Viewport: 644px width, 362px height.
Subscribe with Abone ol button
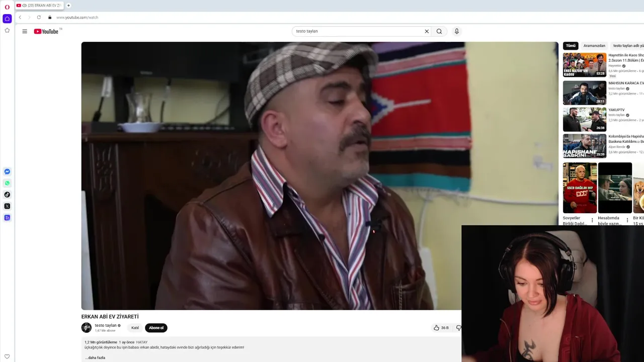(x=156, y=328)
